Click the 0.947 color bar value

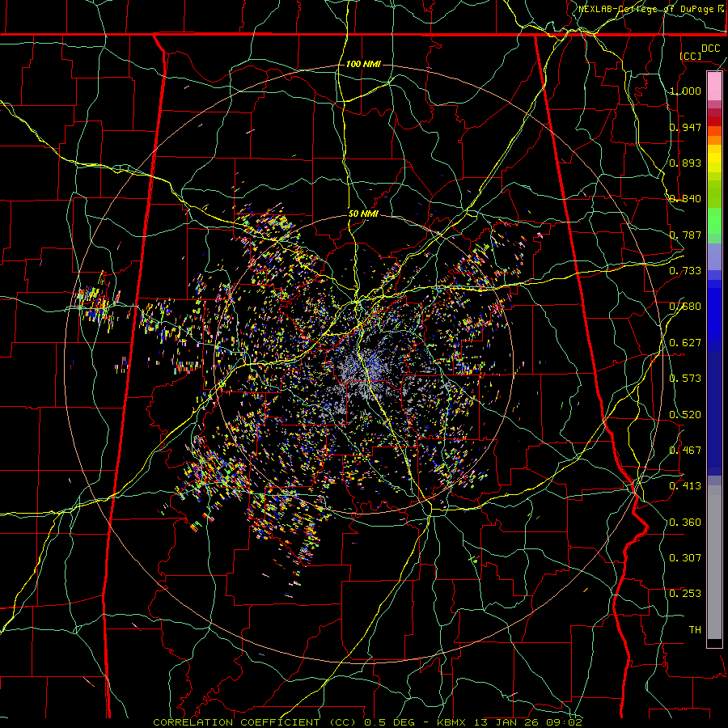click(685, 127)
